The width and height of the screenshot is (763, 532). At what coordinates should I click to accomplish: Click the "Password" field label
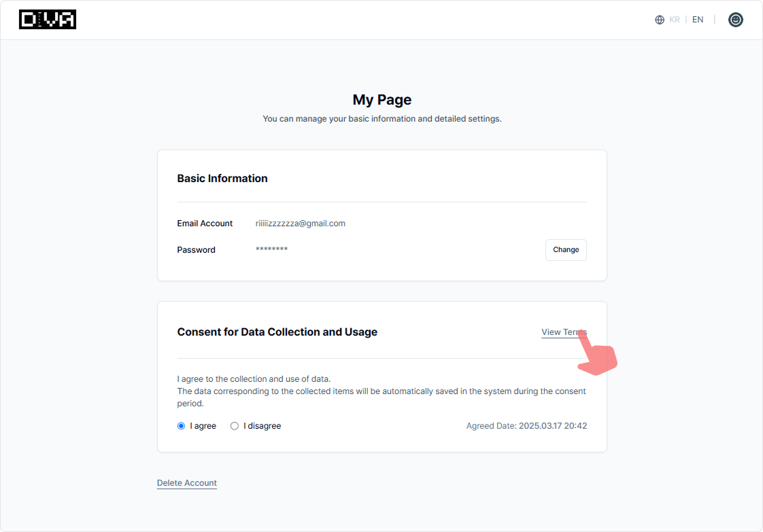point(196,250)
